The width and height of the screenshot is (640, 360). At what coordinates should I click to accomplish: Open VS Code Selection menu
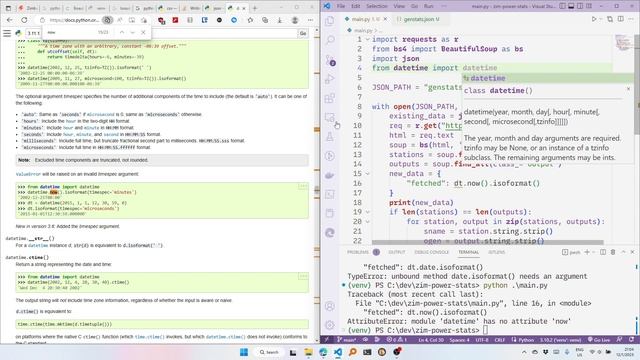coord(376,6)
